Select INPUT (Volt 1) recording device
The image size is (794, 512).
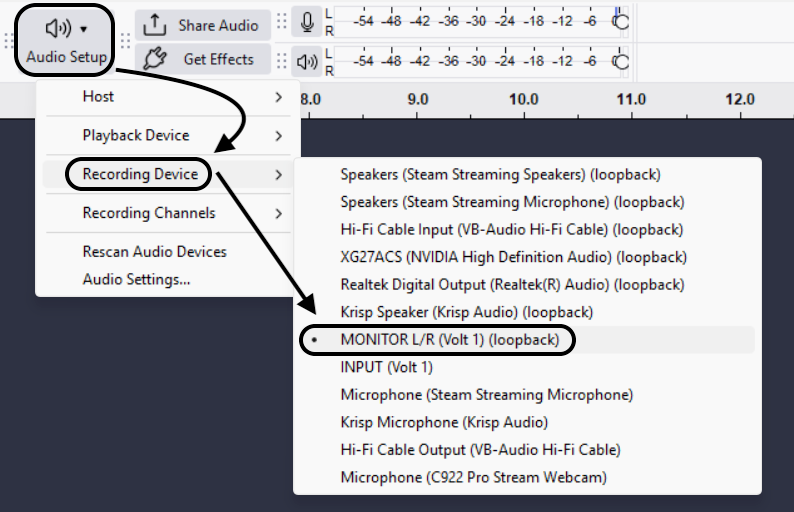coord(386,367)
